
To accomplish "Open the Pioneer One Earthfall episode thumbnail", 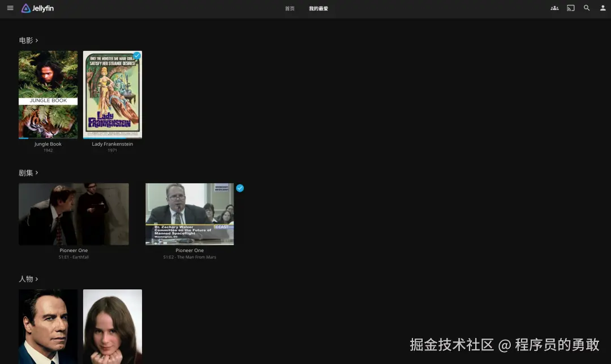I will coord(74,214).
